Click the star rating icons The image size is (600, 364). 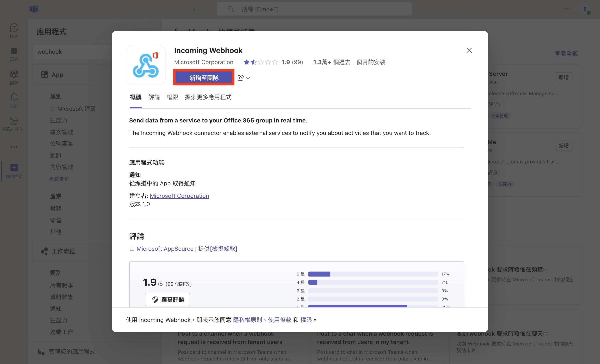[x=261, y=62]
